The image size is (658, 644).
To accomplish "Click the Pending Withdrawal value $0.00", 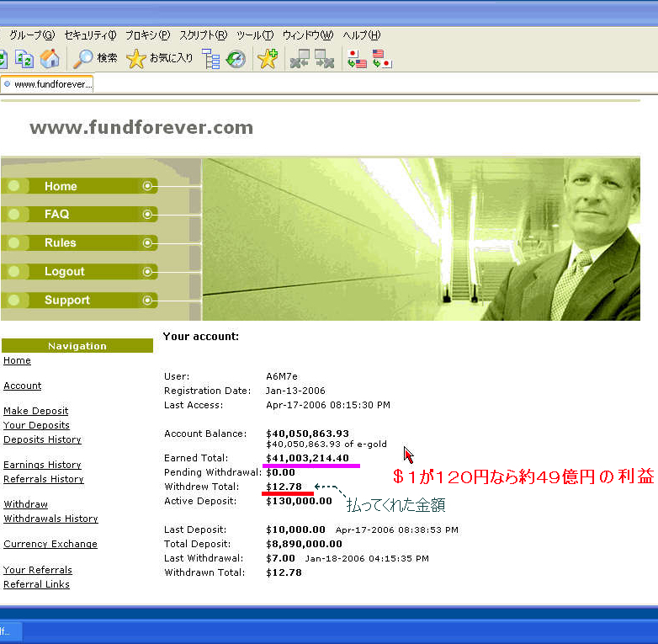I will click(x=280, y=472).
